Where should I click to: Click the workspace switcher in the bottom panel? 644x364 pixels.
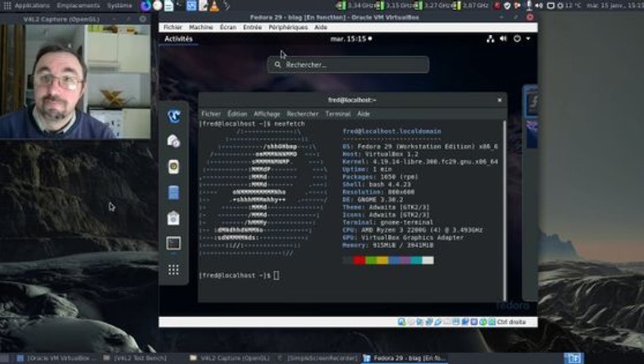click(x=574, y=358)
